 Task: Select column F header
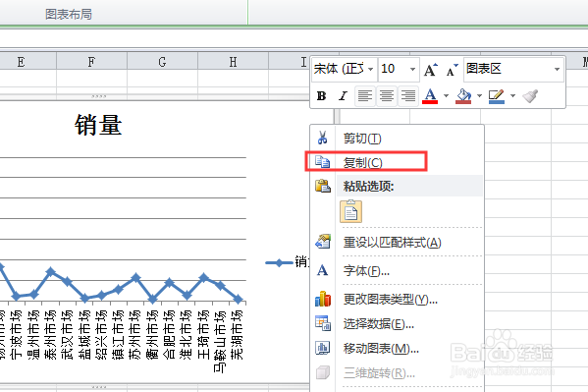pos(92,61)
